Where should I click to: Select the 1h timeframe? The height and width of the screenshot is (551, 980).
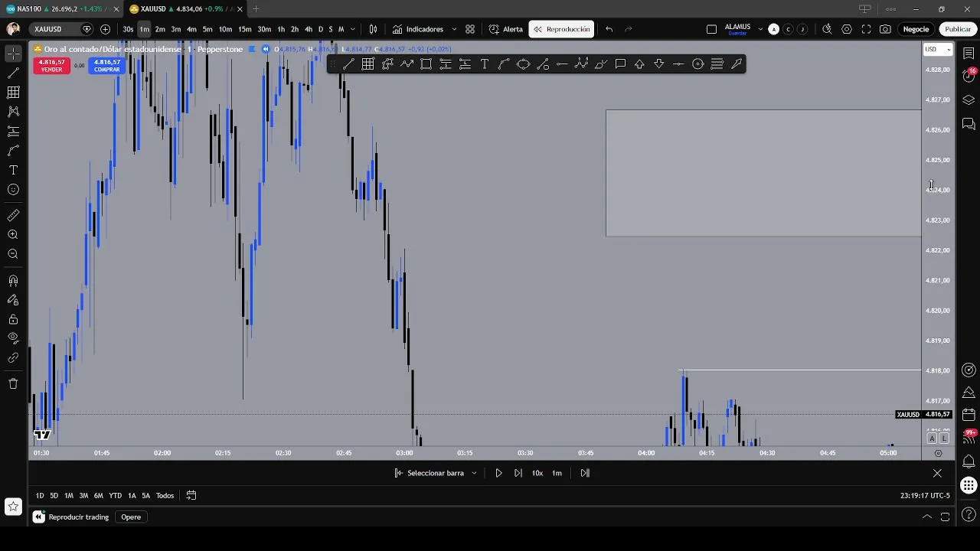[281, 29]
